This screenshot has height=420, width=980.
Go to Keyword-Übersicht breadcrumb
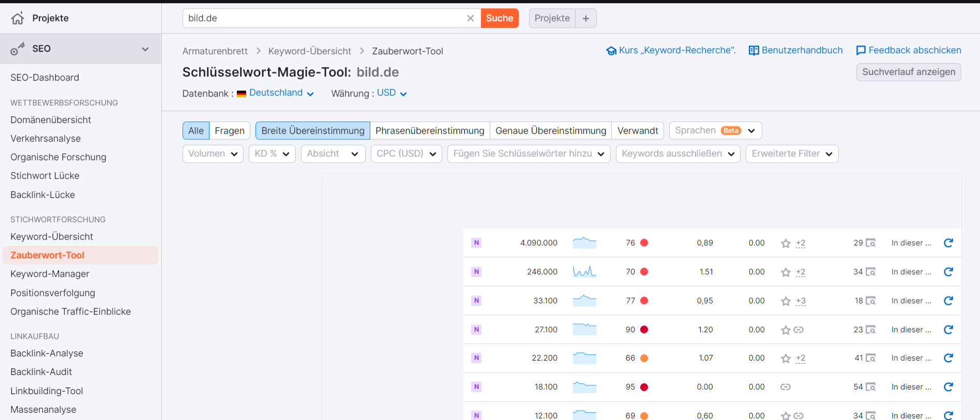(x=310, y=51)
